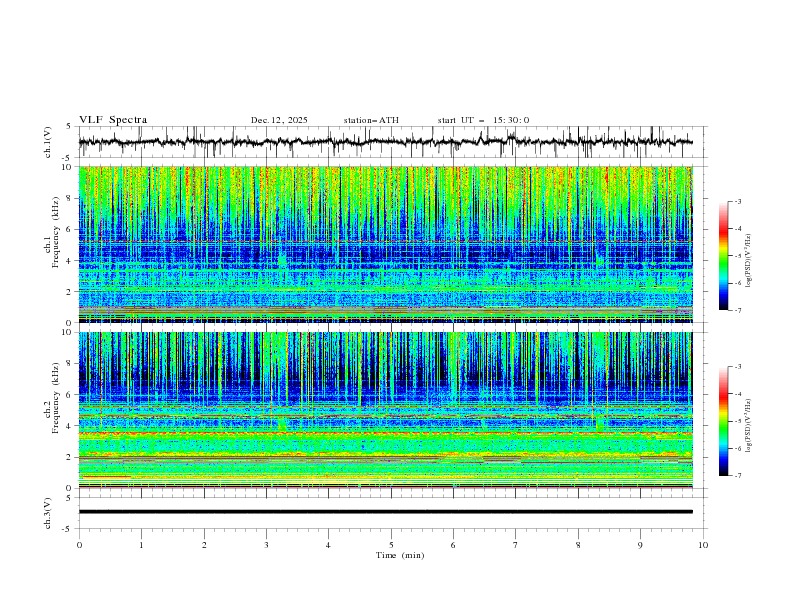Viewport: 792px width, 612px height.
Task: Click the time axis tick label "10"
Action: point(703,545)
